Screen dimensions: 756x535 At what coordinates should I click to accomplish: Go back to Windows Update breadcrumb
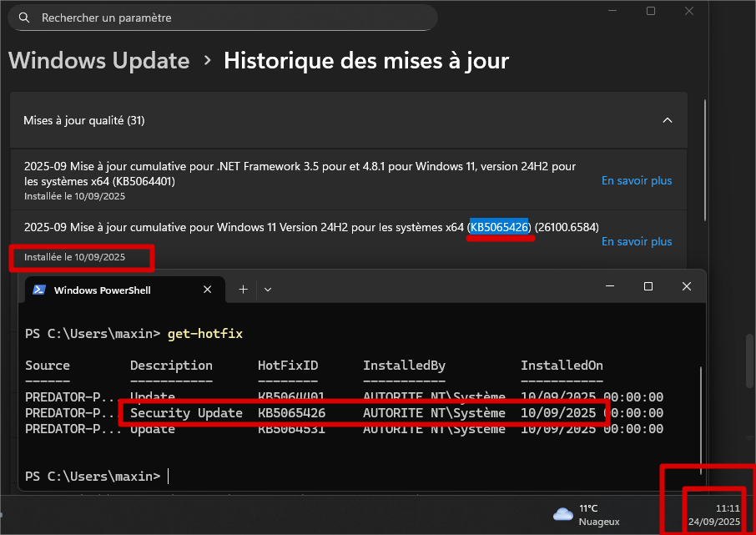coord(99,61)
